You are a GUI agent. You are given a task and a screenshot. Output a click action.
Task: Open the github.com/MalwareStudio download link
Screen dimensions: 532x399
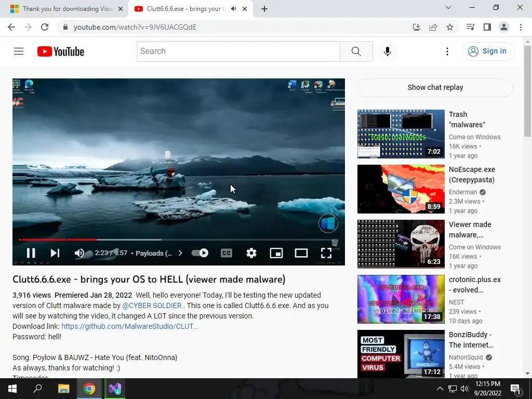pyautogui.click(x=129, y=326)
